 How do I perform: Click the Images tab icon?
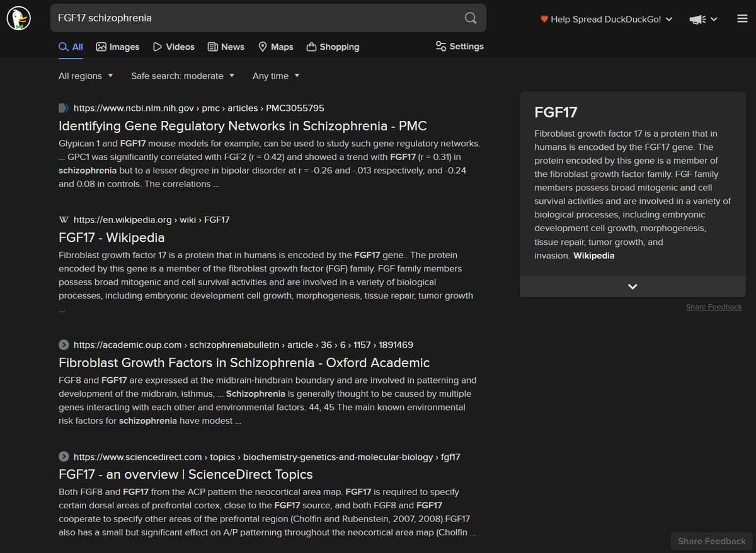(101, 46)
